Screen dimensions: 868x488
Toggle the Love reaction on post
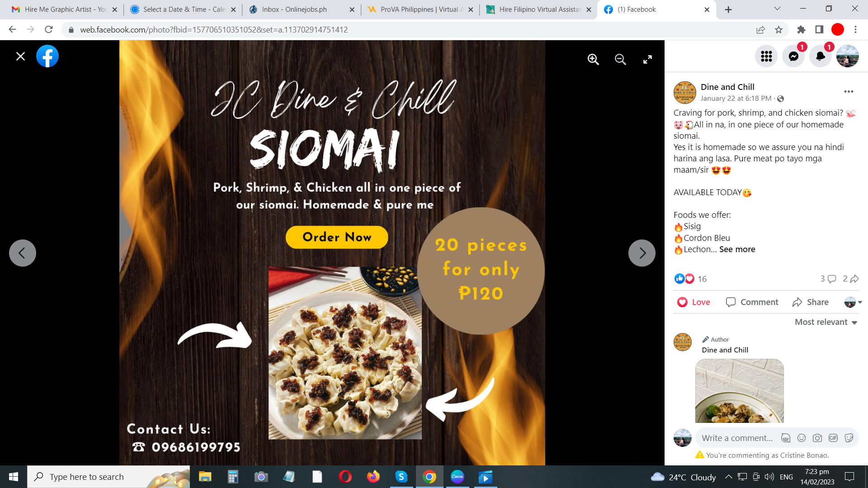[x=693, y=302]
